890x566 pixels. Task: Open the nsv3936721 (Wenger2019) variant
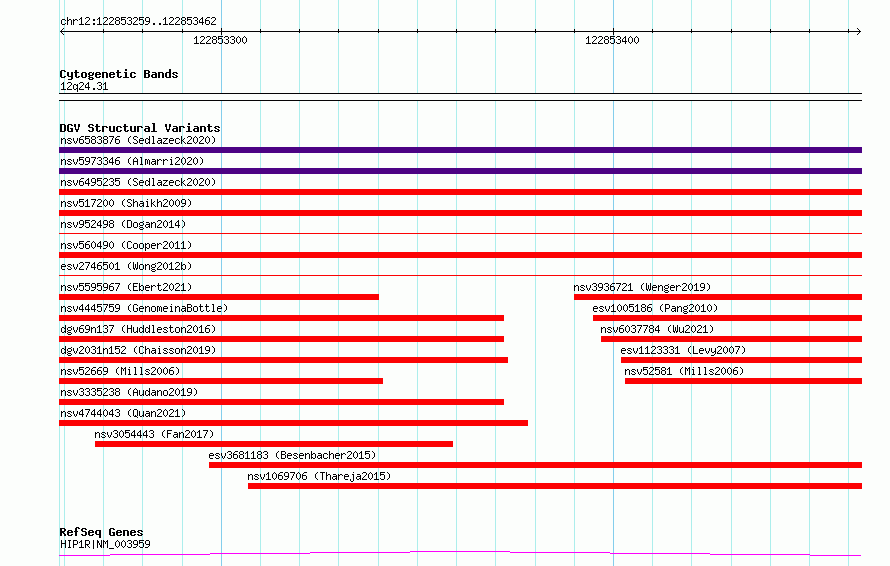(642, 287)
